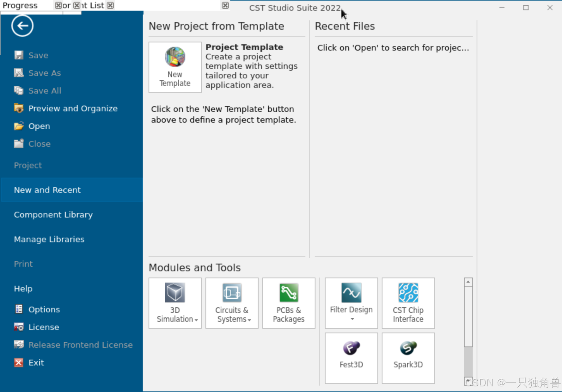Click the Modules and Tools scrollbar thumb
Image resolution: width=562 pixels, height=392 pixels.
pos(468,317)
